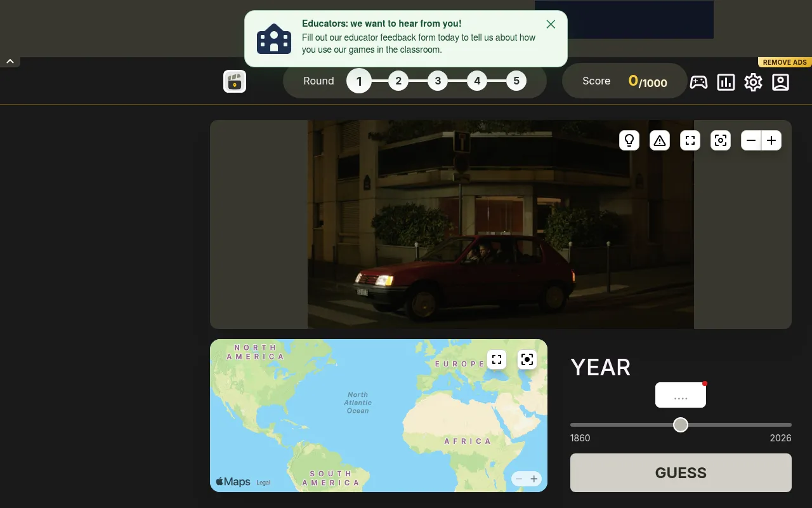
Task: Open the settings gear icon
Action: [753, 82]
